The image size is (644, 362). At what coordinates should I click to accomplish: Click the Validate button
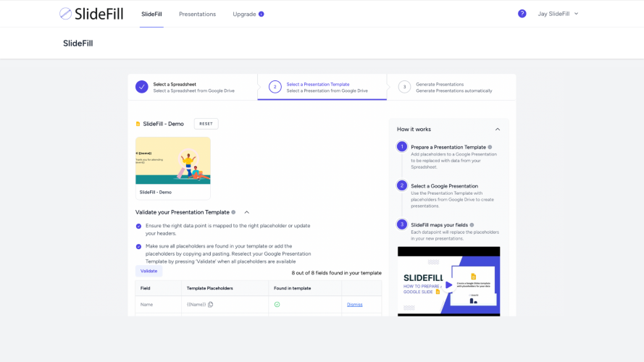[x=149, y=271]
